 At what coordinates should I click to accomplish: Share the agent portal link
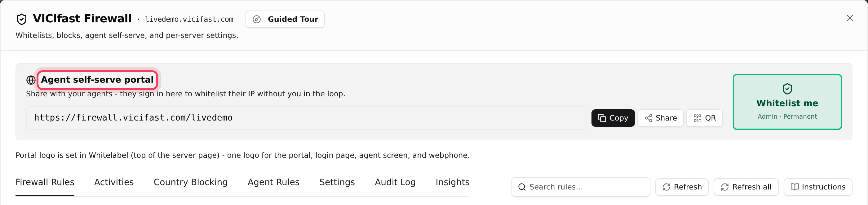(x=660, y=118)
